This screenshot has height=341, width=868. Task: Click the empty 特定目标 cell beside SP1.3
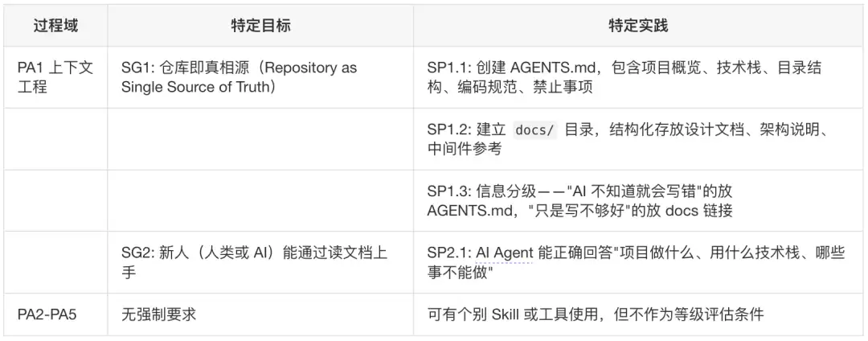(x=260, y=202)
